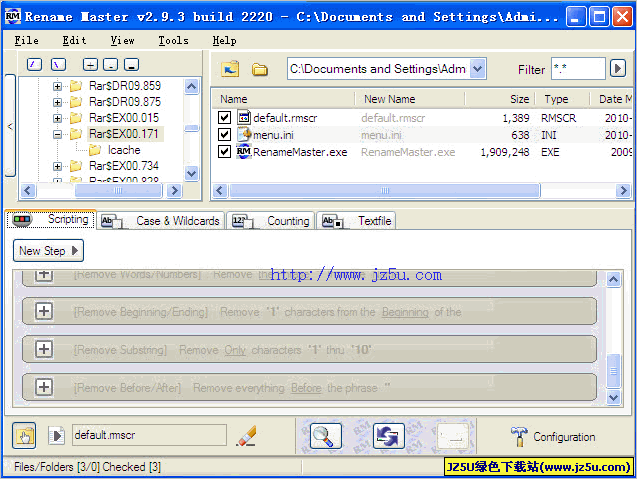Click folder tree scroll down arrow
The height and width of the screenshot is (479, 637).
pos(191,173)
